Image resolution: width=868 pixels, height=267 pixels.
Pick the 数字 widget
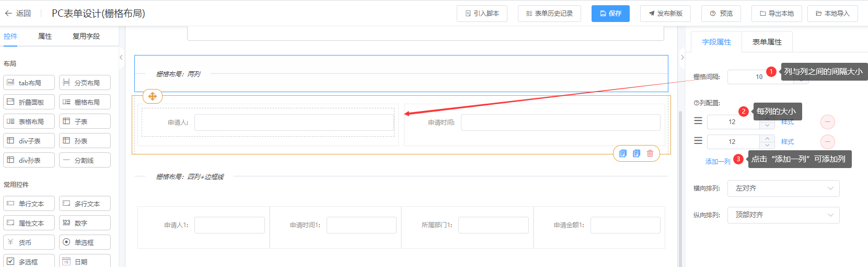pyautogui.click(x=85, y=223)
